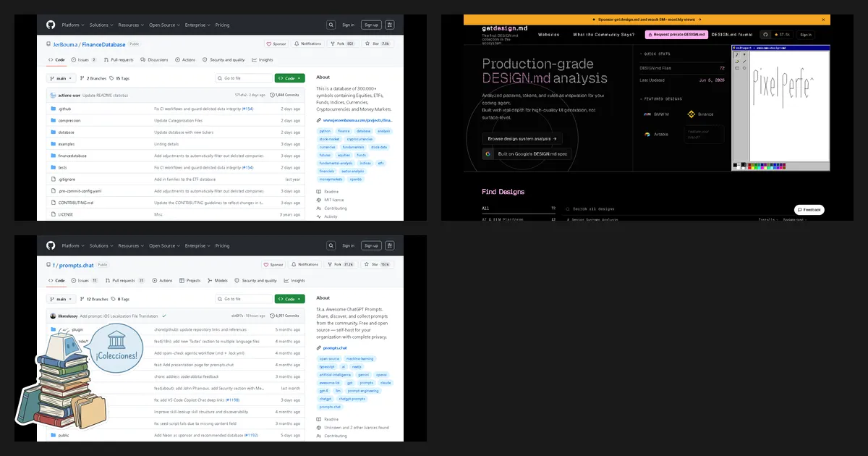Expand Platform menu on FinanceDatabase page
Screen dimensions: 868x456
coord(72,25)
